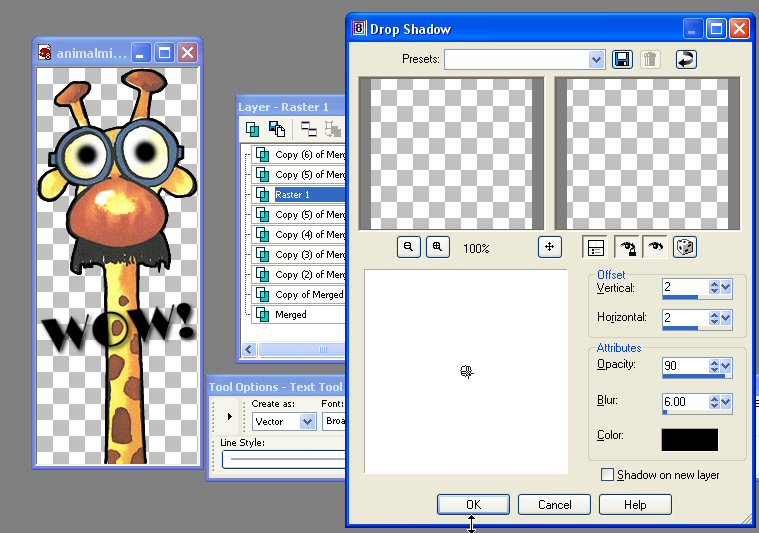Open the Line Style dropdown in Tool Options
The width and height of the screenshot is (759, 533).
tap(284, 459)
